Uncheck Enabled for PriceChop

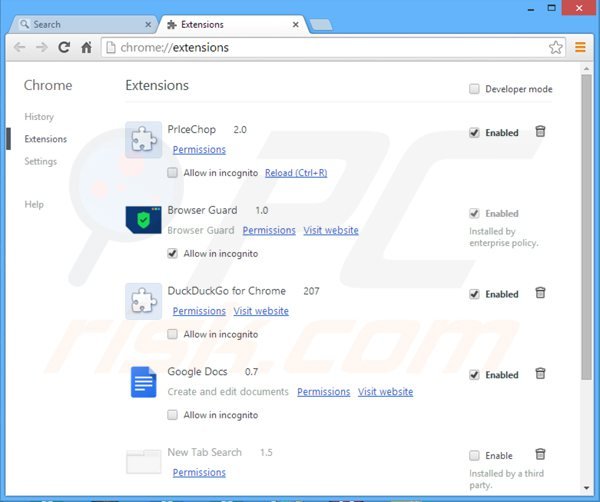pyautogui.click(x=474, y=133)
